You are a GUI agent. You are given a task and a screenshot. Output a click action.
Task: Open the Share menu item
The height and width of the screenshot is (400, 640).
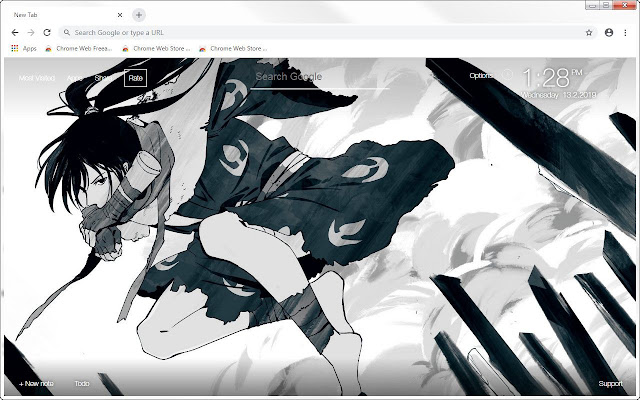(x=103, y=78)
